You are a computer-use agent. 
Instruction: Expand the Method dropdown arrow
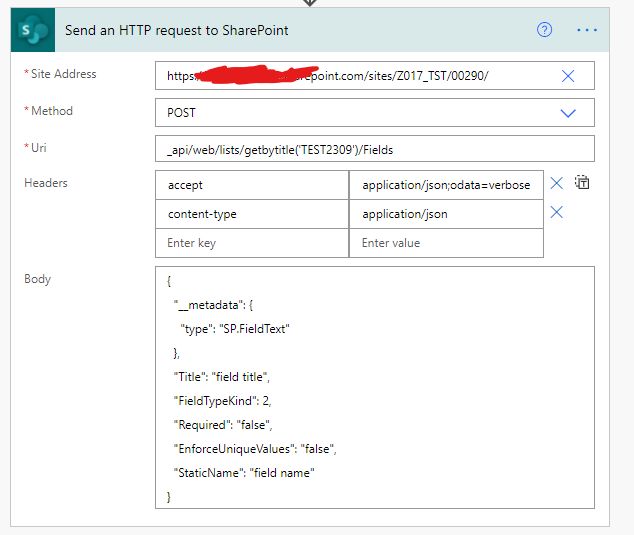(x=568, y=113)
